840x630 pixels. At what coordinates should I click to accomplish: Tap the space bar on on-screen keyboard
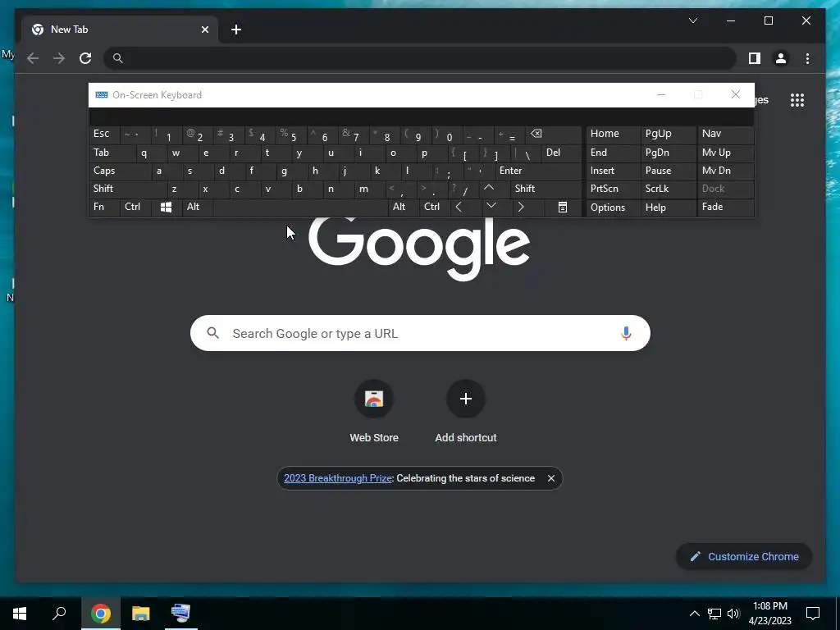tap(300, 207)
